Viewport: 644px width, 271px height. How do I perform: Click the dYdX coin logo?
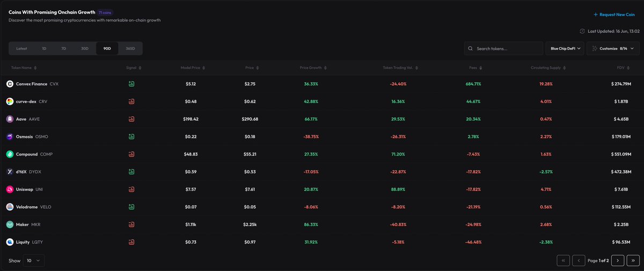pyautogui.click(x=10, y=172)
